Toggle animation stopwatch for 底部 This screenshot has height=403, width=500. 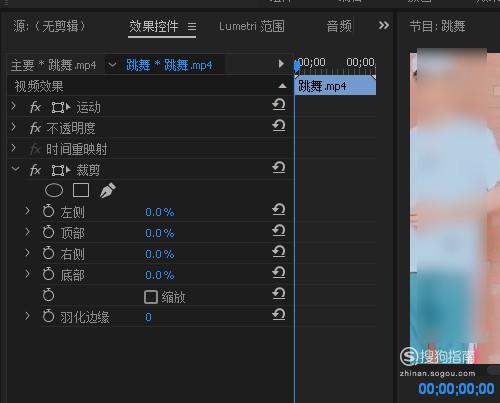point(48,274)
